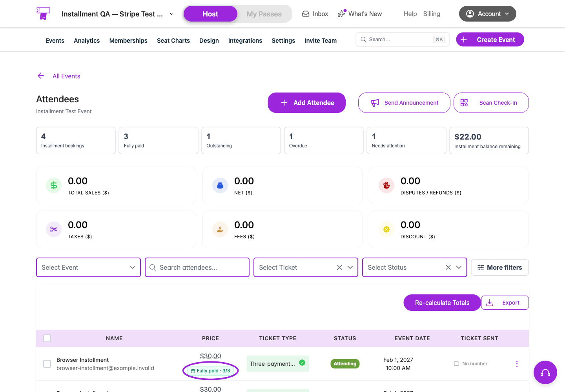565x392 pixels.
Task: Click Create Event button
Action: point(490,40)
